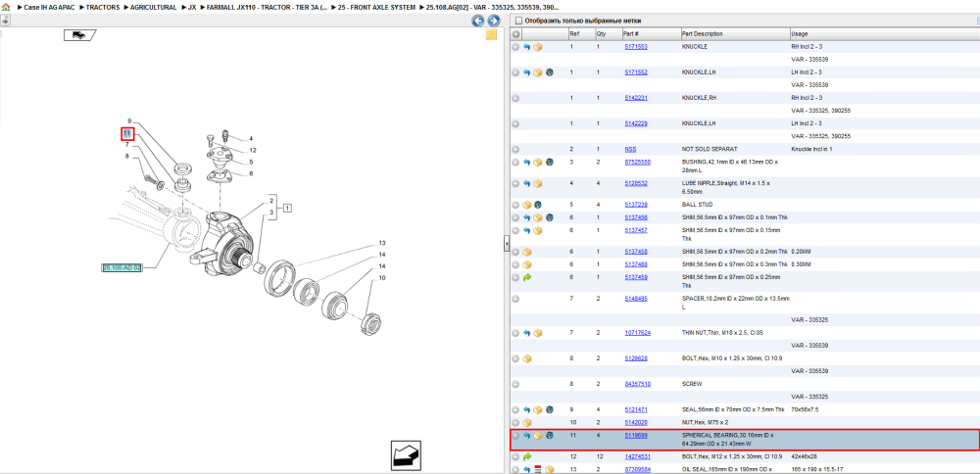980x474 pixels.
Task: Open the 25 - FRONT AXLE SYSTEM breadcrumb
Action: (376, 7)
